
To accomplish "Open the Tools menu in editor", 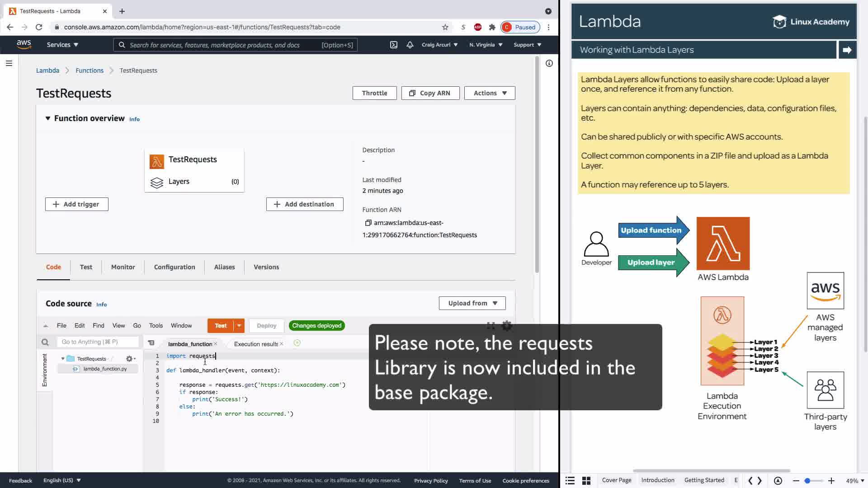I will pos(156,326).
